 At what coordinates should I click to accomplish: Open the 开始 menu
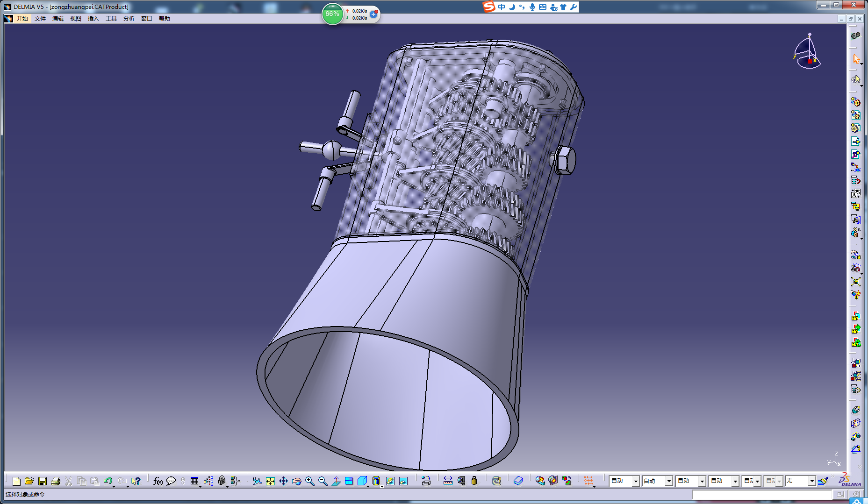coord(22,19)
